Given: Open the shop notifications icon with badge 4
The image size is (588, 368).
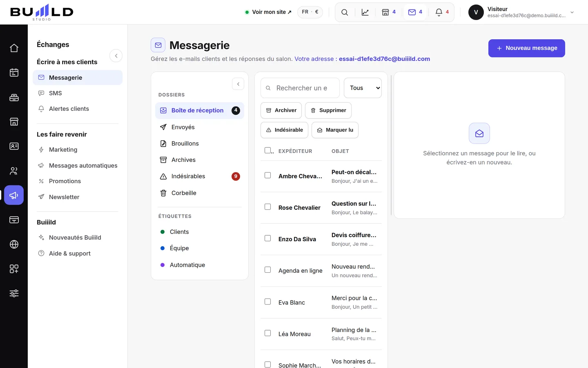Looking at the screenshot, I should tap(389, 12).
